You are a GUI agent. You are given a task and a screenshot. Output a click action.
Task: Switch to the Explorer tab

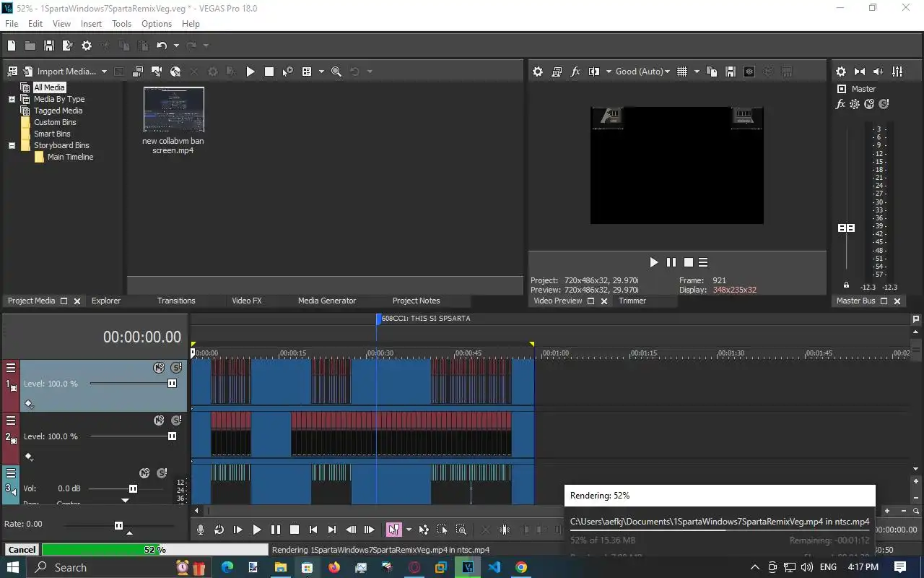tap(106, 301)
